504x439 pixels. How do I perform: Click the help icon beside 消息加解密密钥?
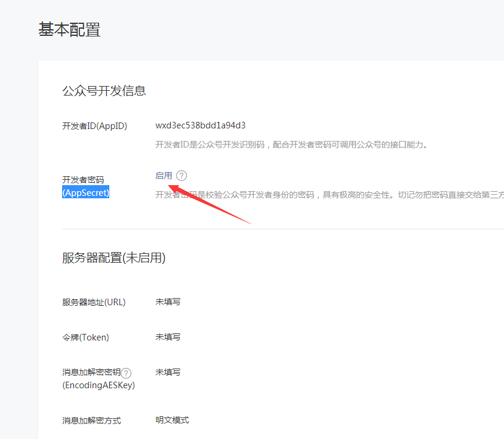coord(126,373)
